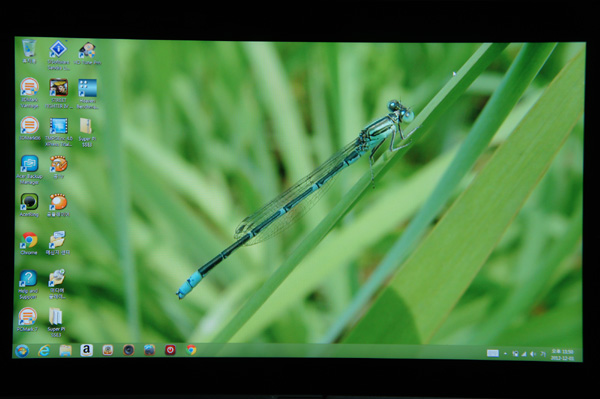Open the Amazon shortcut on the taskbar
The width and height of the screenshot is (600, 399).
pos(86,350)
